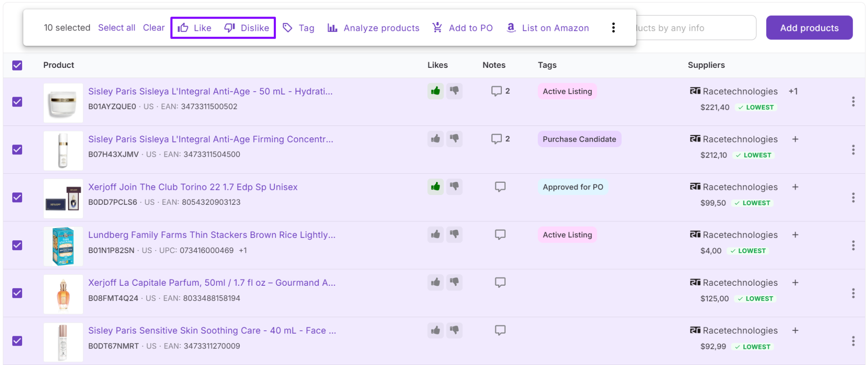Screen dimensions: 868x365
Task: Uncheck the Xerjoff La Capitale row
Action: tap(17, 293)
